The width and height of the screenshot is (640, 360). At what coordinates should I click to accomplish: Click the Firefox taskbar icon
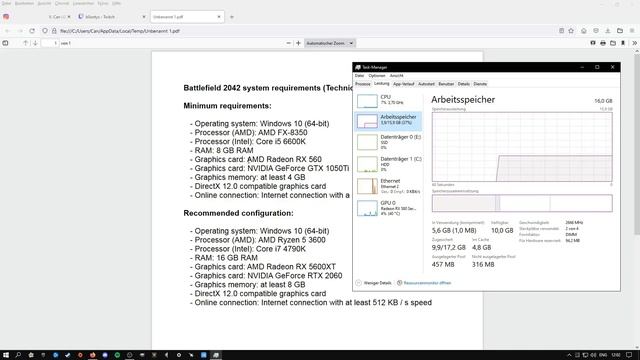(x=93, y=355)
